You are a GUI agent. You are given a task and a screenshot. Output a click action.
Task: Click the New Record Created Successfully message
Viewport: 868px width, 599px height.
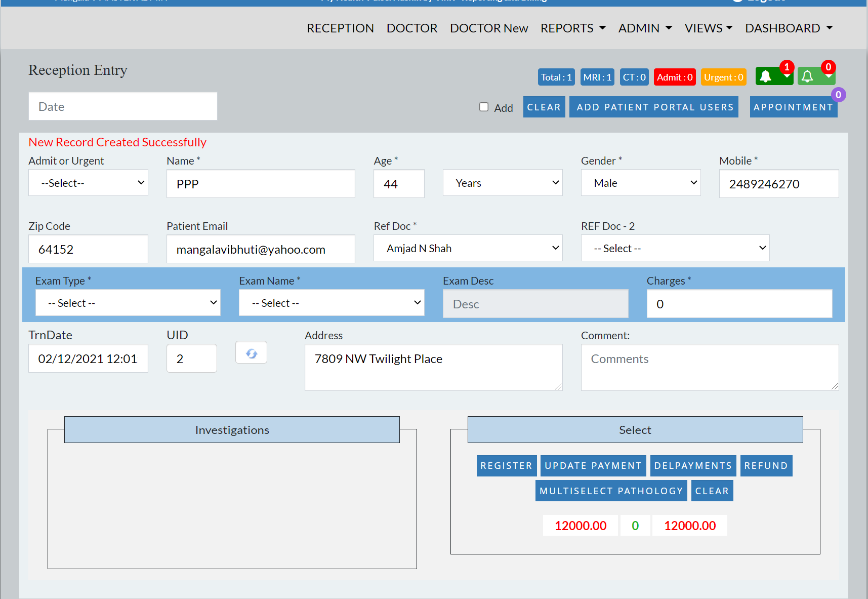tap(117, 142)
